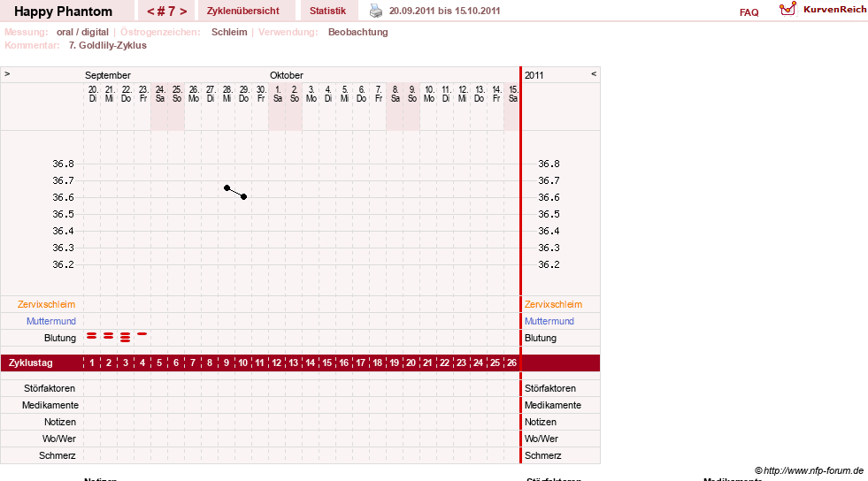Go to previous cycle with left arrow
This screenshot has width=868, height=481.
click(150, 11)
